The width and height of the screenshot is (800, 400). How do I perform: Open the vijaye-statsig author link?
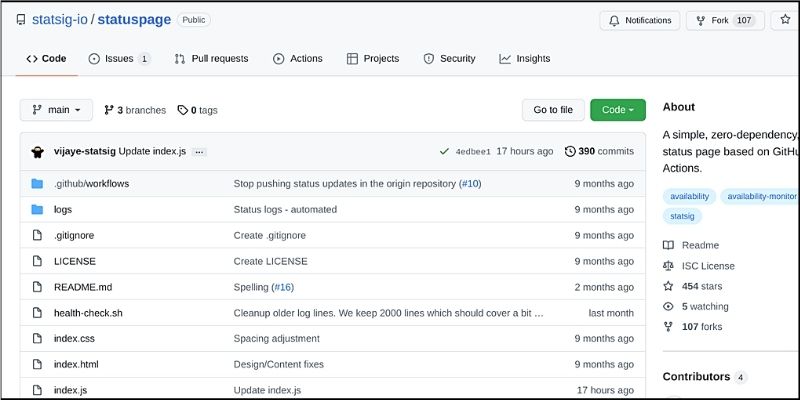coord(85,152)
